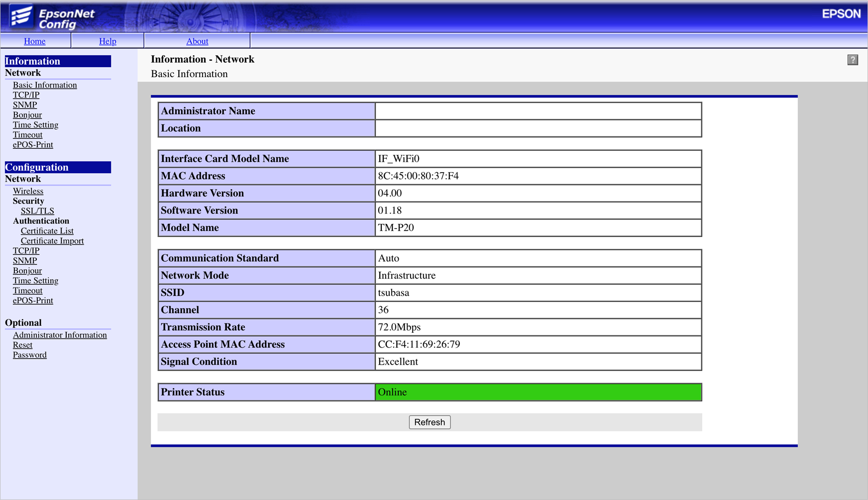Open the Home tab
Screen dimensions: 868x500
coord(35,41)
